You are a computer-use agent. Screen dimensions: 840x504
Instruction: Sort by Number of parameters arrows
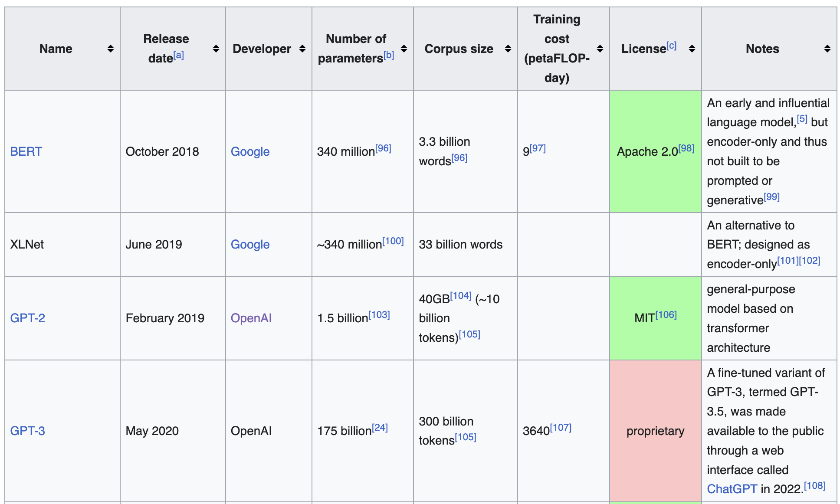[x=404, y=49]
